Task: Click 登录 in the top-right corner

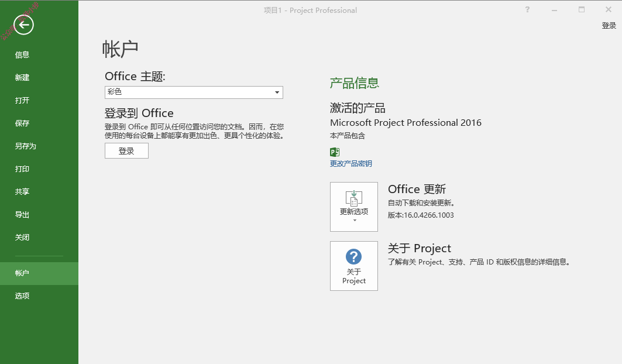Action: 609,25
